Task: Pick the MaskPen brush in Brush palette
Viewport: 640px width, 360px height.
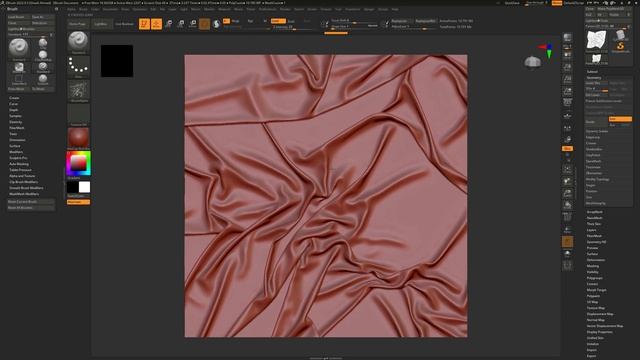Action: tap(19, 68)
